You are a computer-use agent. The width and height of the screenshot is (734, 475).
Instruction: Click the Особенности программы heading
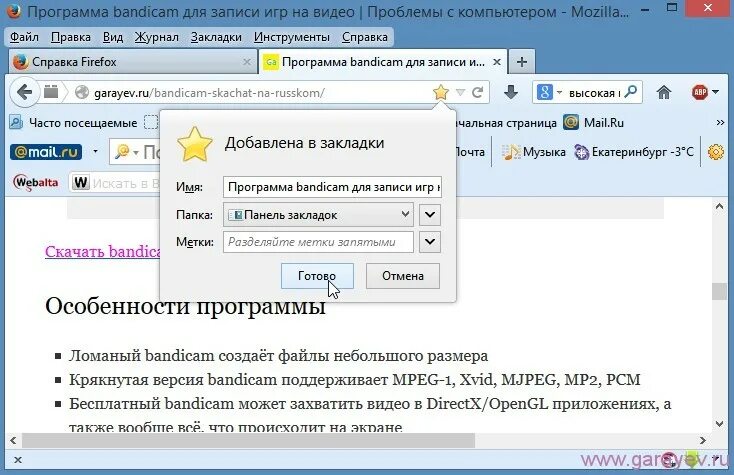185,307
